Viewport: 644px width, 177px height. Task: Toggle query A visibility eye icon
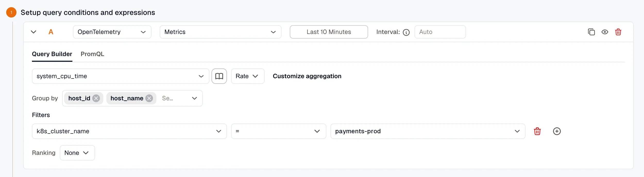coord(605,32)
